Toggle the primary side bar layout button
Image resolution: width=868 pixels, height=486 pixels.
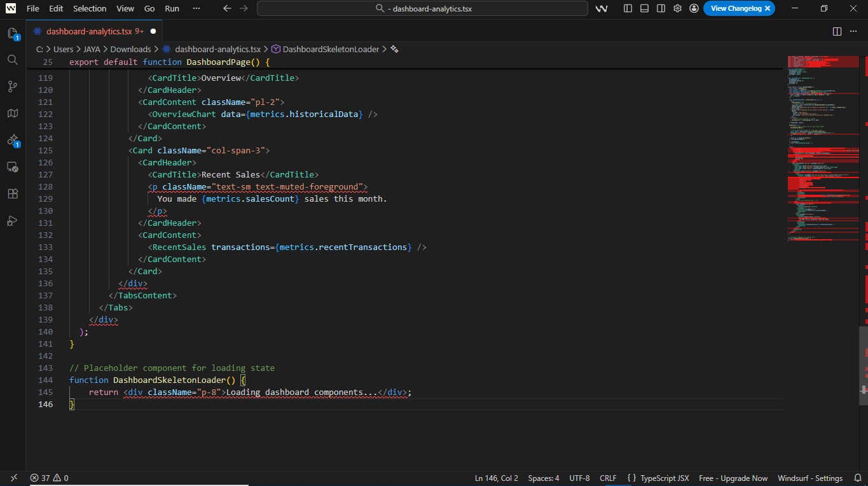tap(628, 8)
